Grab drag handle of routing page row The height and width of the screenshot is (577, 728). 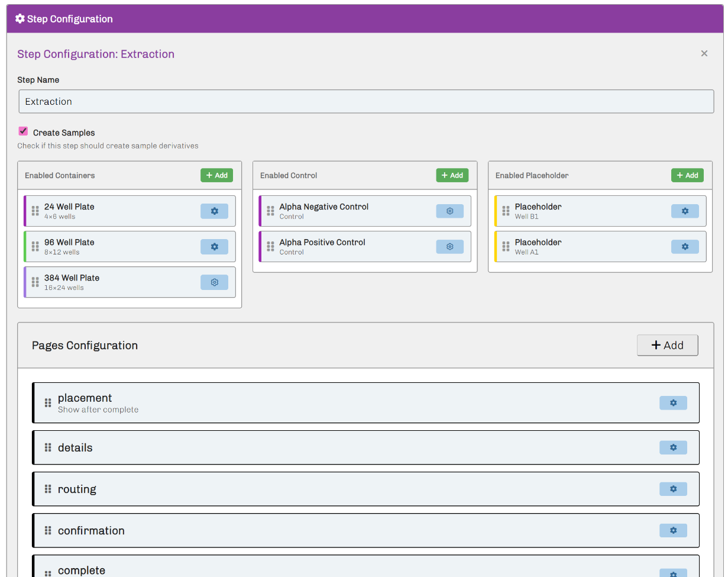tap(48, 489)
